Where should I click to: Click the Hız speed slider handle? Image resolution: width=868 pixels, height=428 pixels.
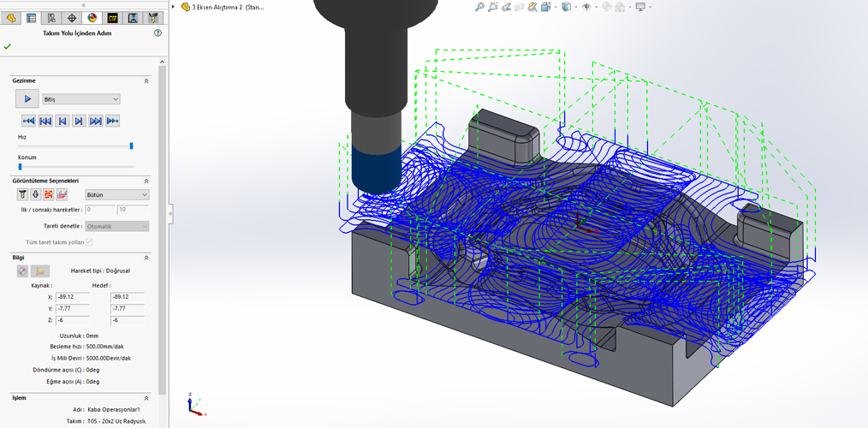click(x=131, y=146)
